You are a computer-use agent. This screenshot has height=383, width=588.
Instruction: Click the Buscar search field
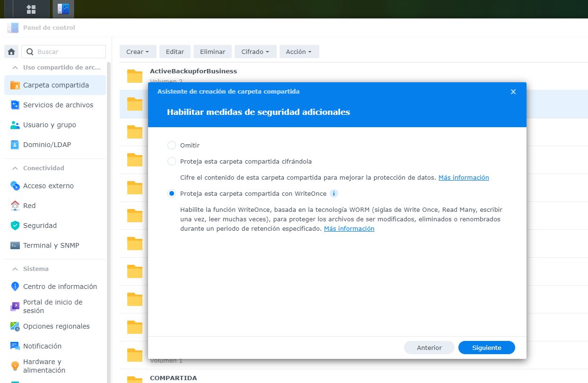(63, 52)
